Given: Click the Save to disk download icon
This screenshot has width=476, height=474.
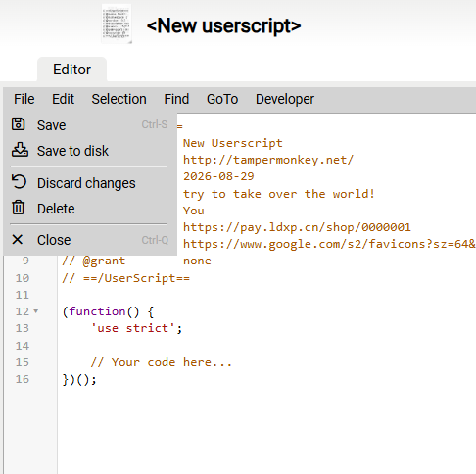Looking at the screenshot, I should (x=20, y=150).
